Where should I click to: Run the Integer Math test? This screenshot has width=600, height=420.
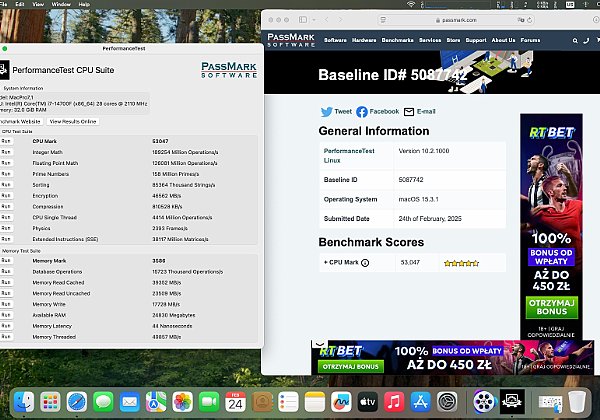[7, 152]
